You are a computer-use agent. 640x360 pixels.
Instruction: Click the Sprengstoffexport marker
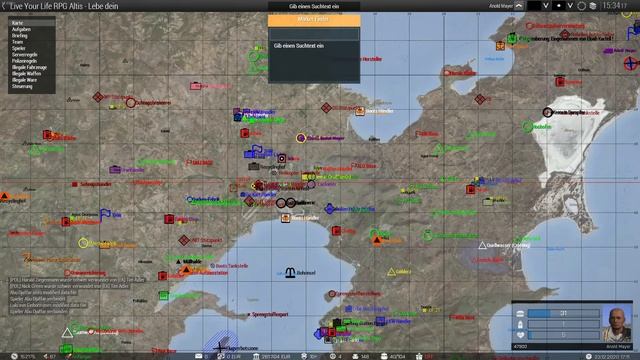pyautogui.click(x=249, y=314)
